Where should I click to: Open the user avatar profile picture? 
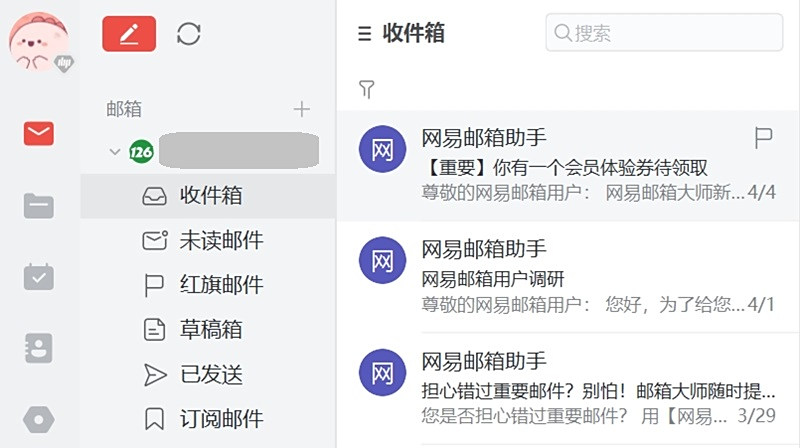(x=38, y=41)
